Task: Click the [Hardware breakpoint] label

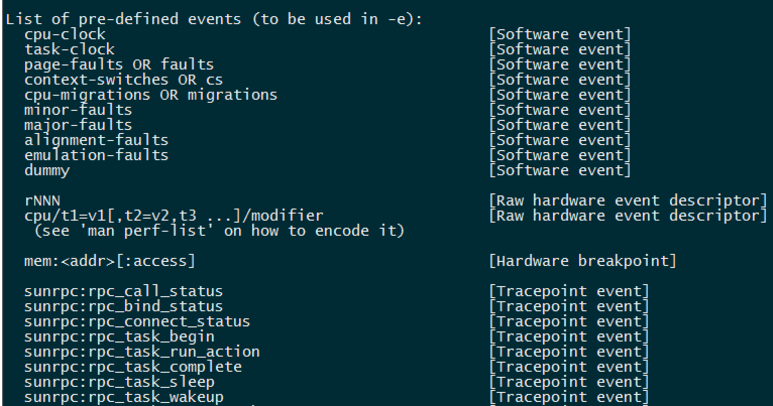Action: click(583, 261)
